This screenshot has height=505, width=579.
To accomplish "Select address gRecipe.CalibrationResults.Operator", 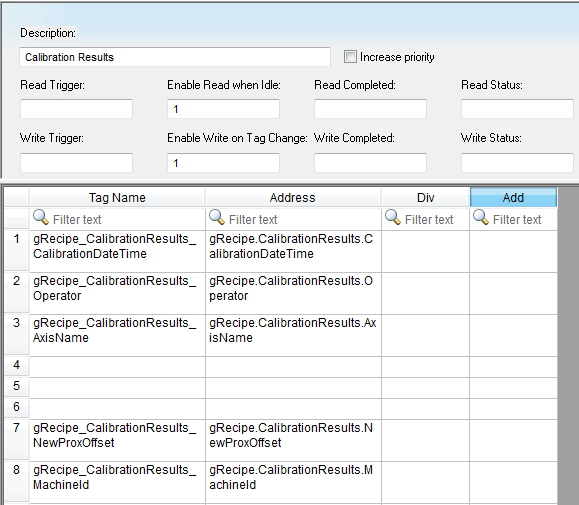I will point(293,293).
